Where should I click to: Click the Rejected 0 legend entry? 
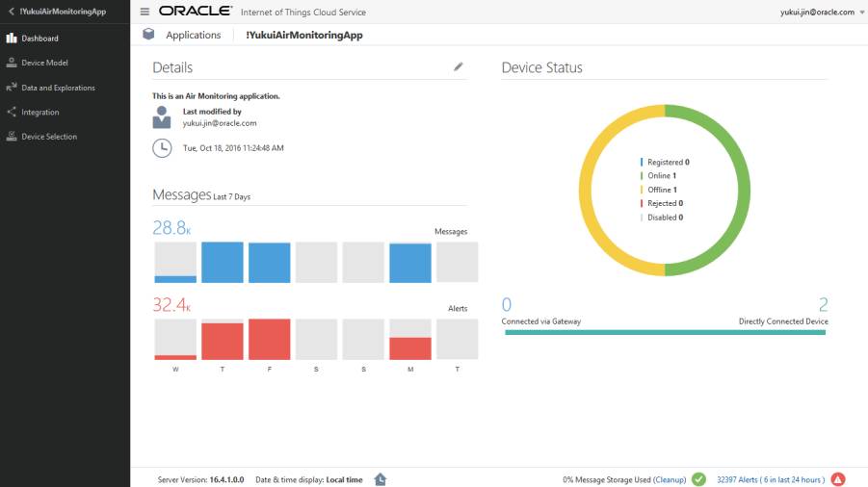coord(662,203)
